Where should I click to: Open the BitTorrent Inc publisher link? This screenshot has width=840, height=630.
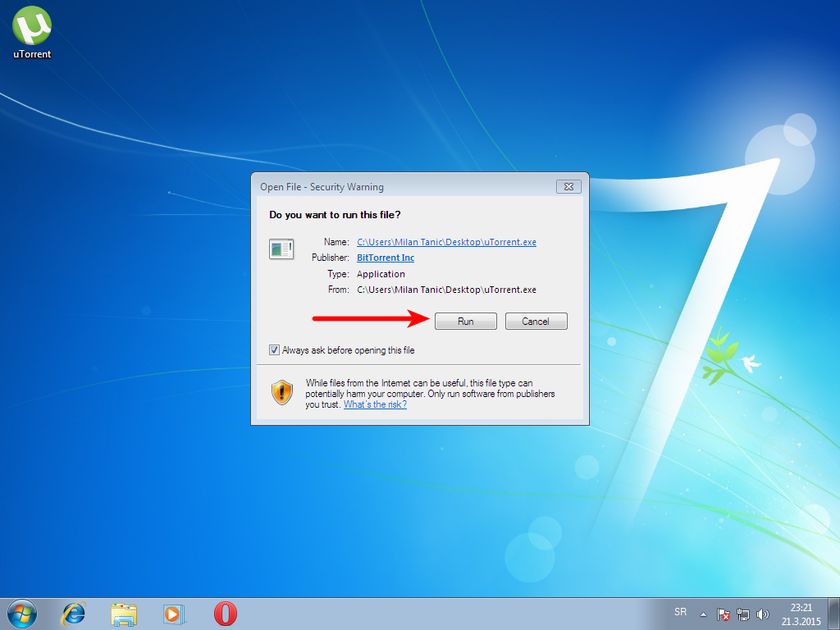(x=386, y=258)
